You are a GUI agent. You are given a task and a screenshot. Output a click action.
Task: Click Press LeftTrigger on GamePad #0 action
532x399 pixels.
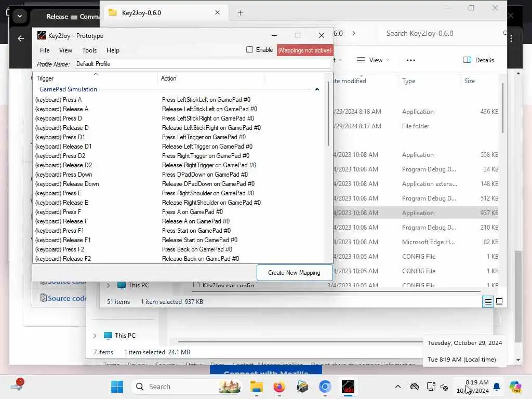(204, 137)
